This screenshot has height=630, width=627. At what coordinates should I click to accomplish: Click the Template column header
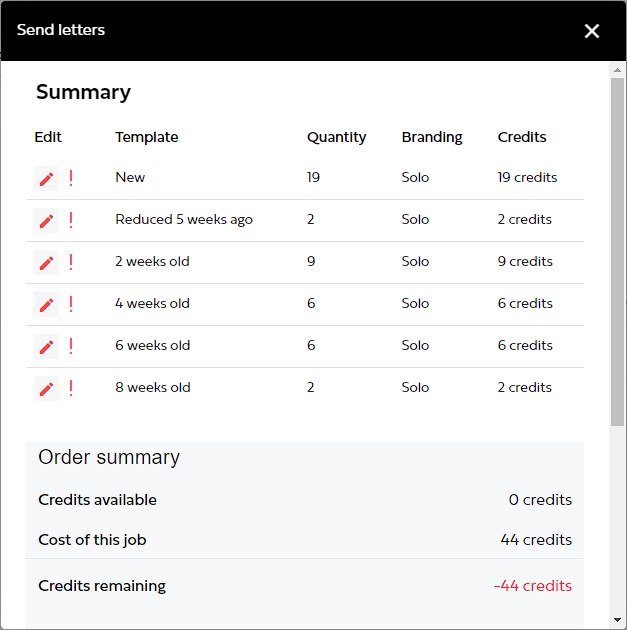pyautogui.click(x=146, y=137)
